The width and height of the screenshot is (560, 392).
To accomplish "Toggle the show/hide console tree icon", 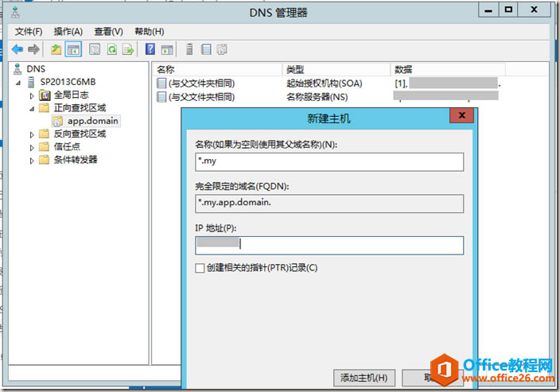I will [73, 49].
